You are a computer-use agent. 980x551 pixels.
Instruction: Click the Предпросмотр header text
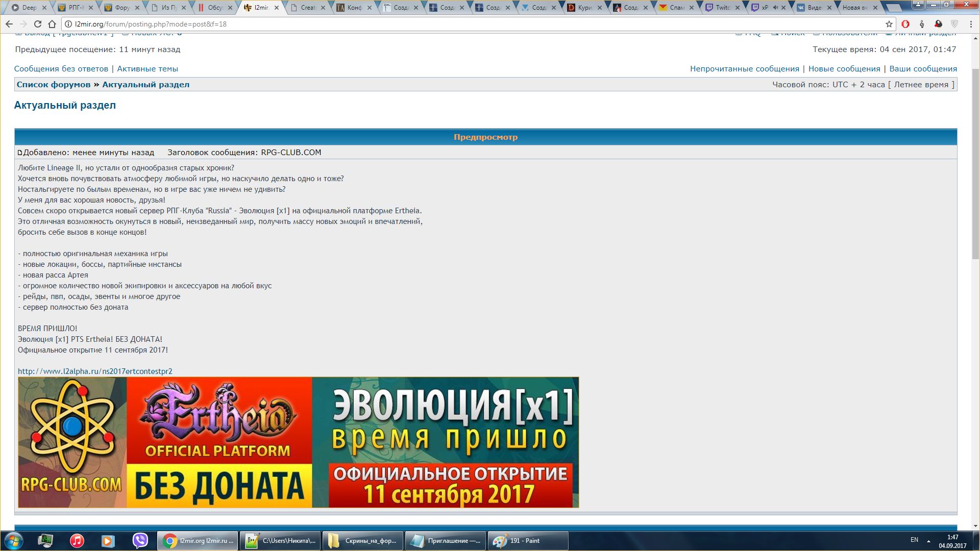[485, 137]
